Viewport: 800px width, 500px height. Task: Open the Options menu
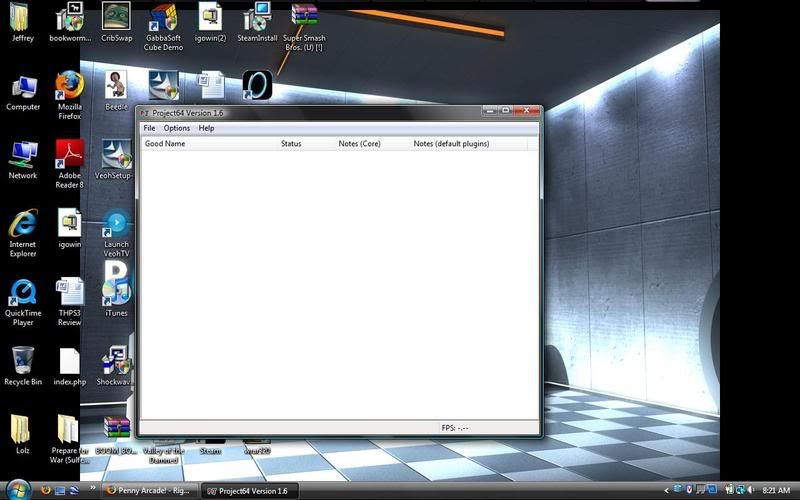pos(177,128)
